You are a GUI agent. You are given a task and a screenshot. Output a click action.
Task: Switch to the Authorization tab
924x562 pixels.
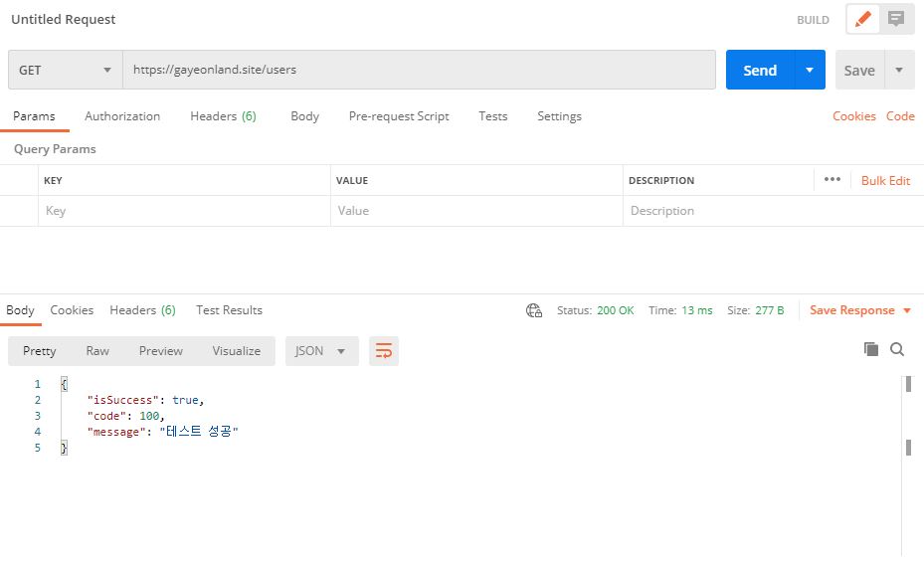[x=122, y=116]
